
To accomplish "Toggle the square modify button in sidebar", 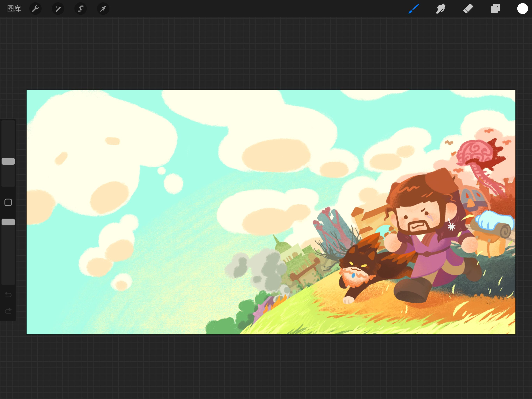I will tap(8, 202).
